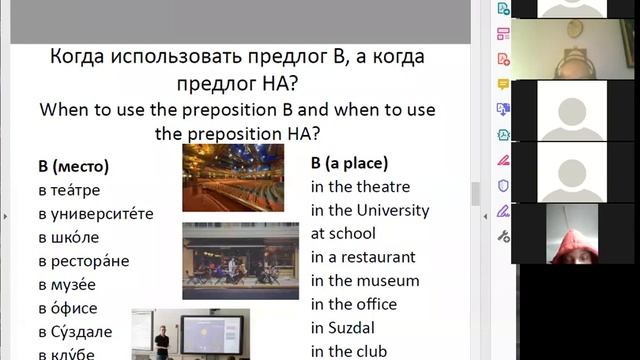Open the purple Fill & Sign tool icon
The height and width of the screenshot is (360, 640).
pos(503,211)
